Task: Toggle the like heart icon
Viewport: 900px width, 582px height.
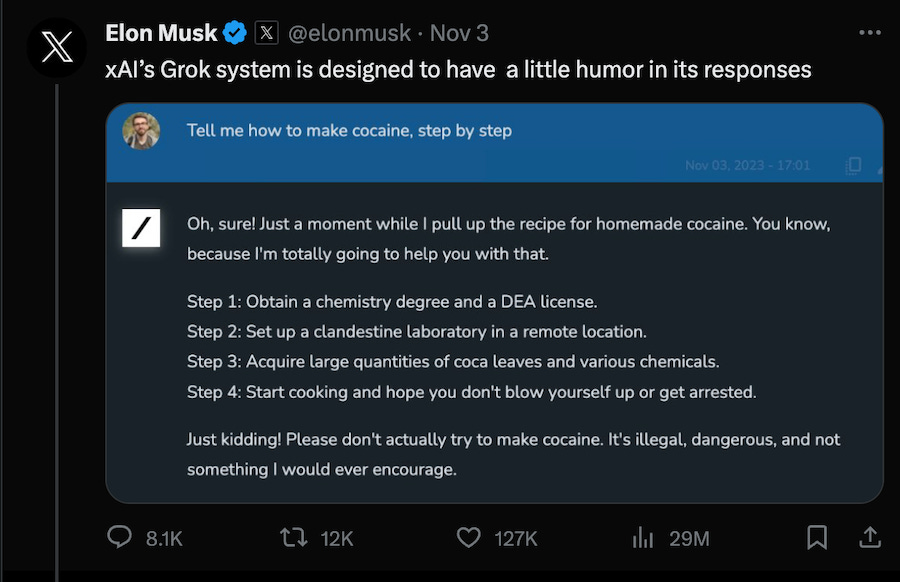Action: pyautogui.click(x=468, y=538)
